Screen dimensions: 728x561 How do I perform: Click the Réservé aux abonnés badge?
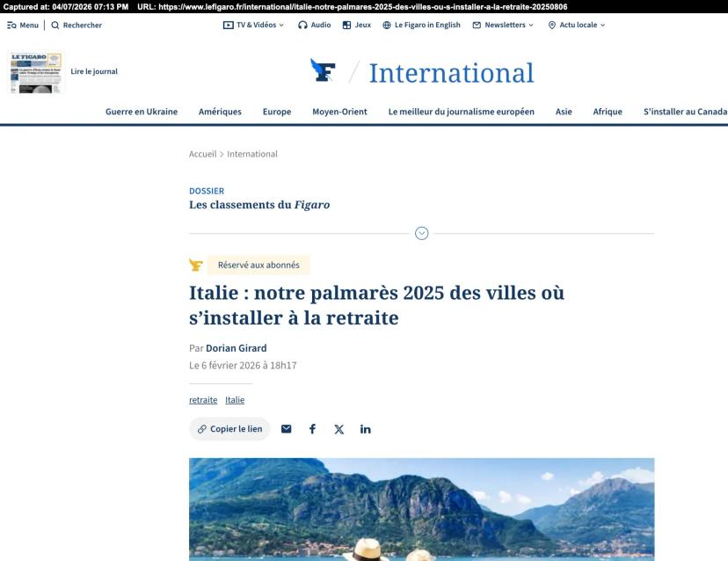(x=258, y=265)
